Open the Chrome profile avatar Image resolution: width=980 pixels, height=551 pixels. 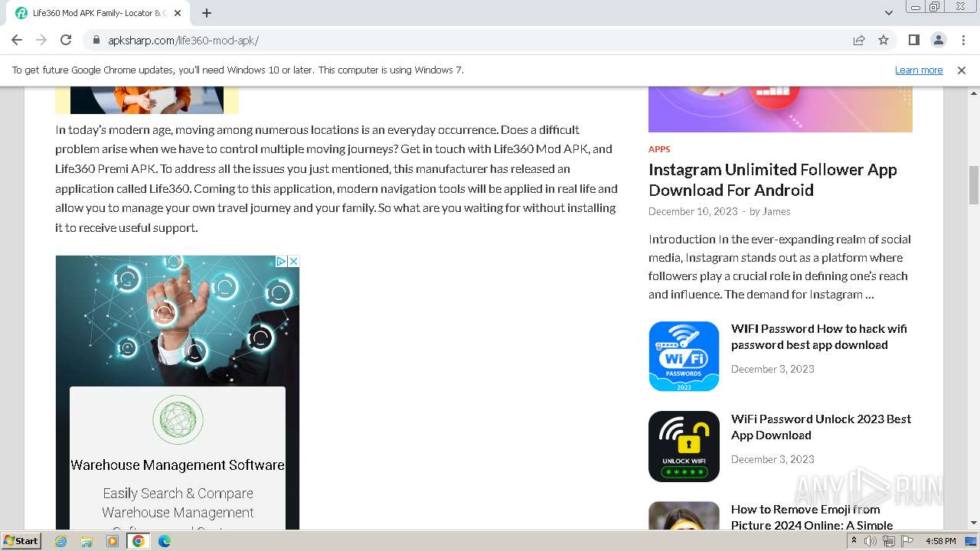point(938,40)
